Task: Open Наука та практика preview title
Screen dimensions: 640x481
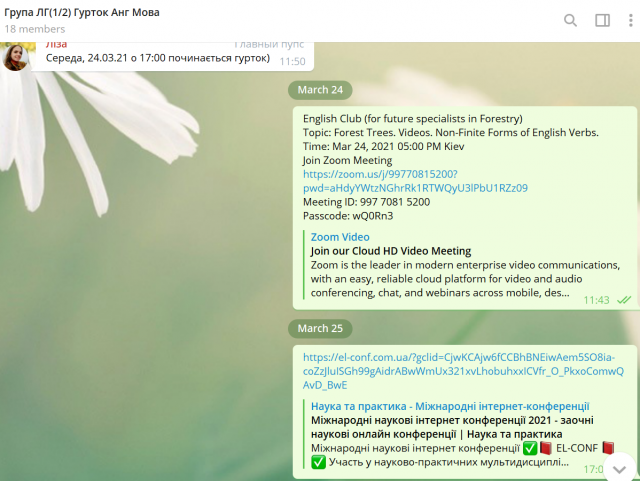Action: pos(450,406)
